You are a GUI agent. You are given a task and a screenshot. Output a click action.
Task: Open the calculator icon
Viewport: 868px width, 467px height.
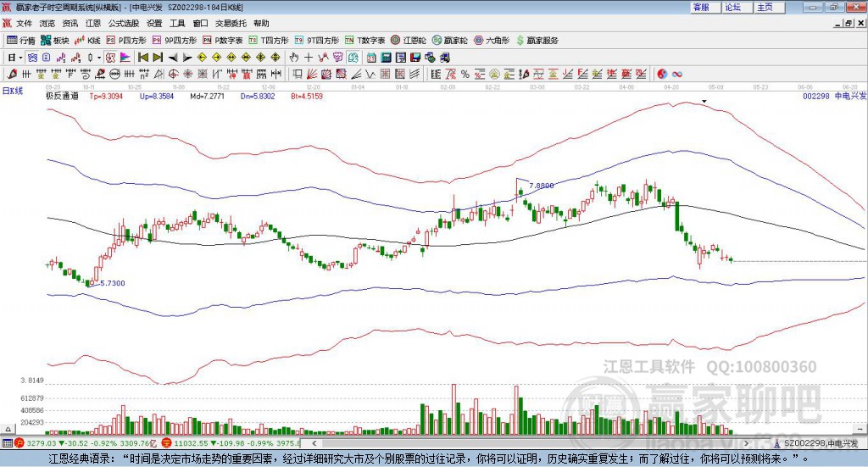[386, 58]
